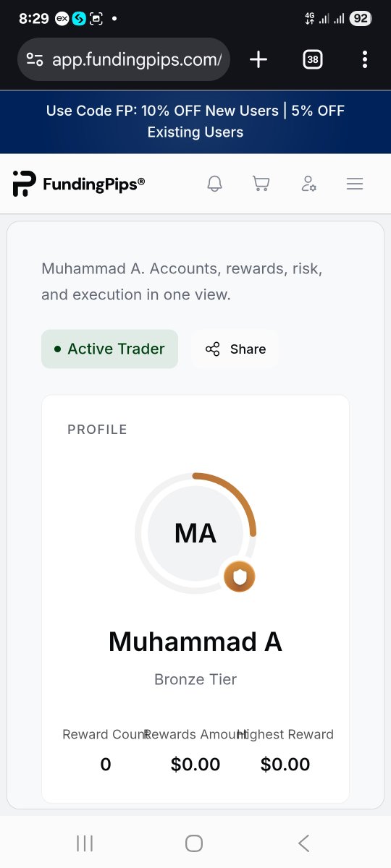Tap the site info icon in address bar
This screenshot has width=391, height=868.
[35, 59]
